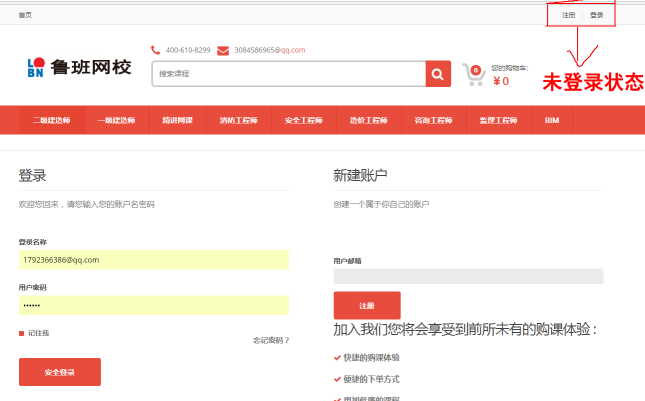Click the 用户密码 password field
The width and height of the screenshot is (645, 401).
coord(153,304)
